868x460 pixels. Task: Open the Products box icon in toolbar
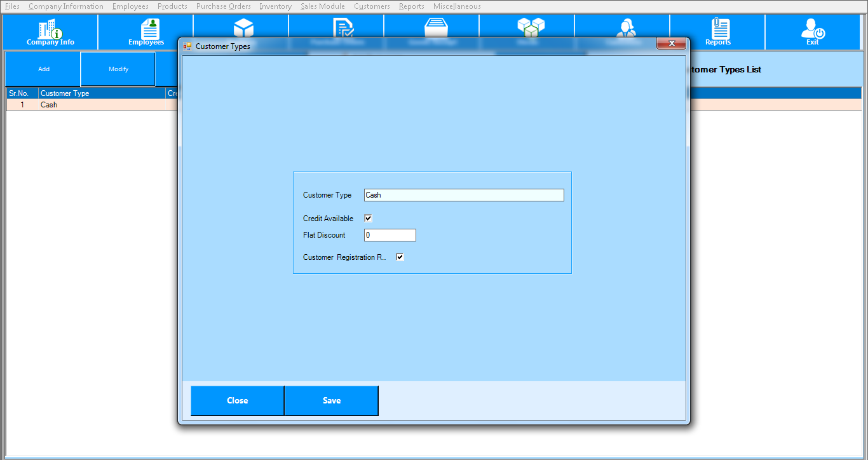pyautogui.click(x=243, y=27)
